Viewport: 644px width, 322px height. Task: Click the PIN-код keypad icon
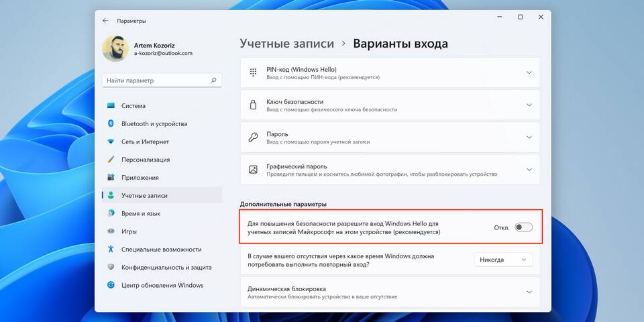click(x=253, y=72)
